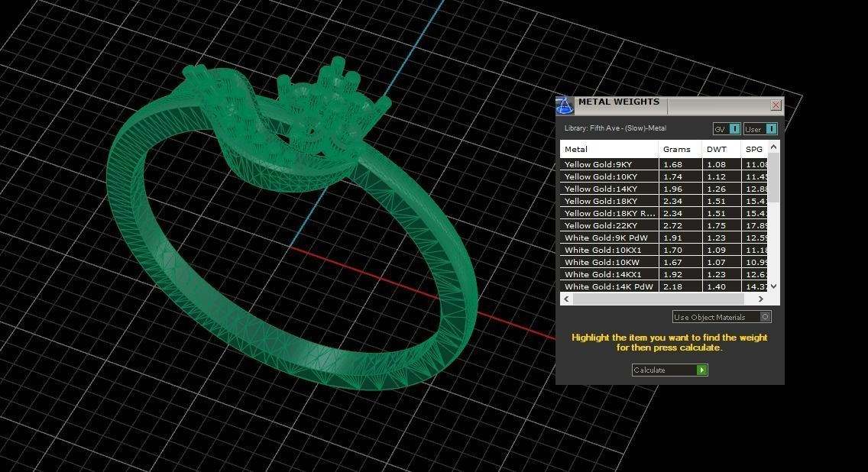Click the vertical scrollbar thumb of metal list
The width and height of the screenshot is (868, 472).
pyautogui.click(x=774, y=178)
